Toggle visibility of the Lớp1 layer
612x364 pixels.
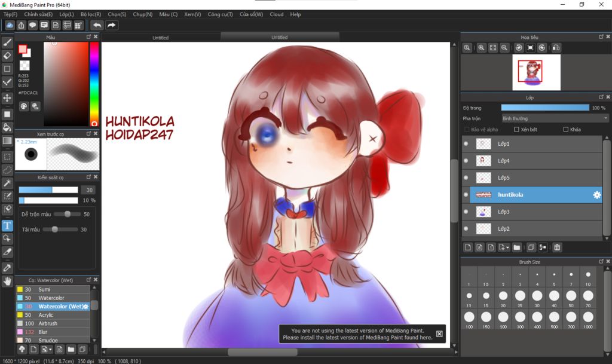(x=466, y=144)
